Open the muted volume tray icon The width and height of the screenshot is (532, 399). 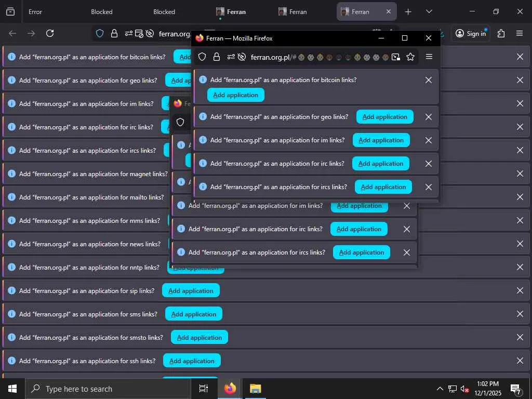click(x=464, y=389)
